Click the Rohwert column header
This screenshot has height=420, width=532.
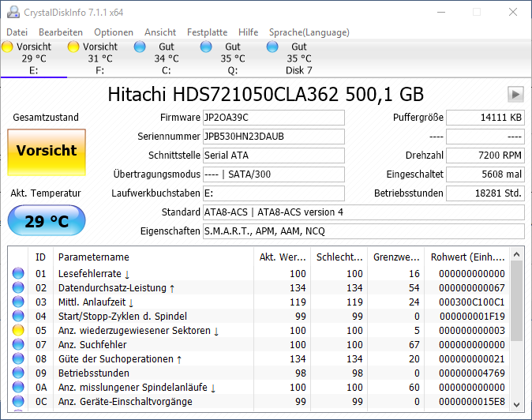(467, 257)
